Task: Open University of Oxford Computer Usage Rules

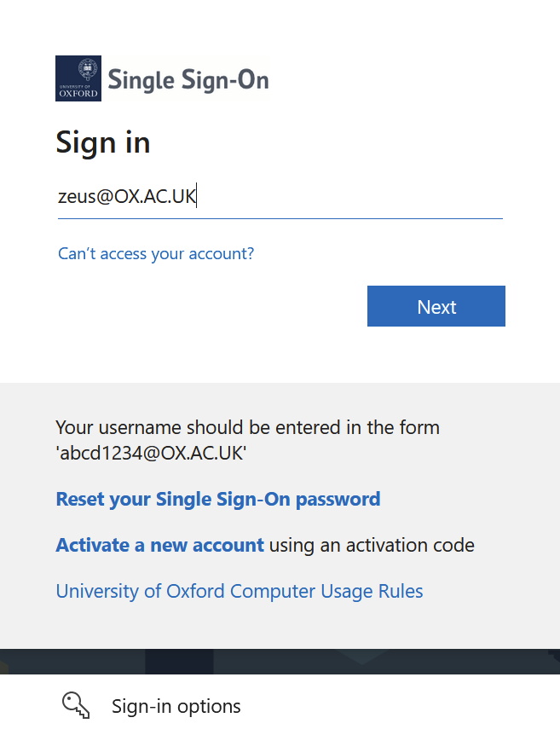Action: point(239,591)
